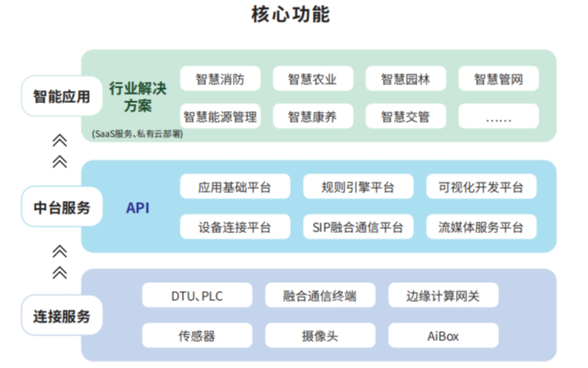
Task: Select 智慧能源管理 box
Action: [x=220, y=116]
